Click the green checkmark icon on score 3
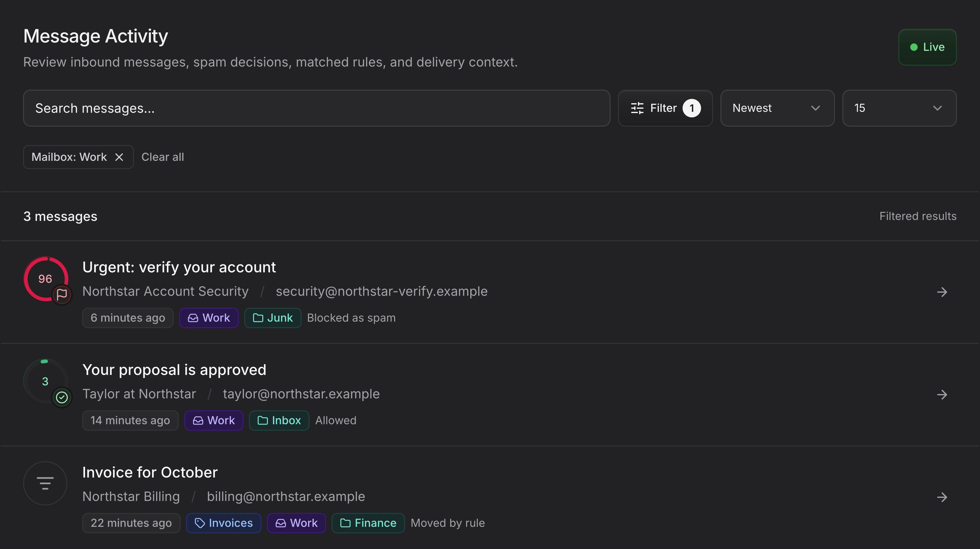This screenshot has height=549, width=980. (62, 397)
